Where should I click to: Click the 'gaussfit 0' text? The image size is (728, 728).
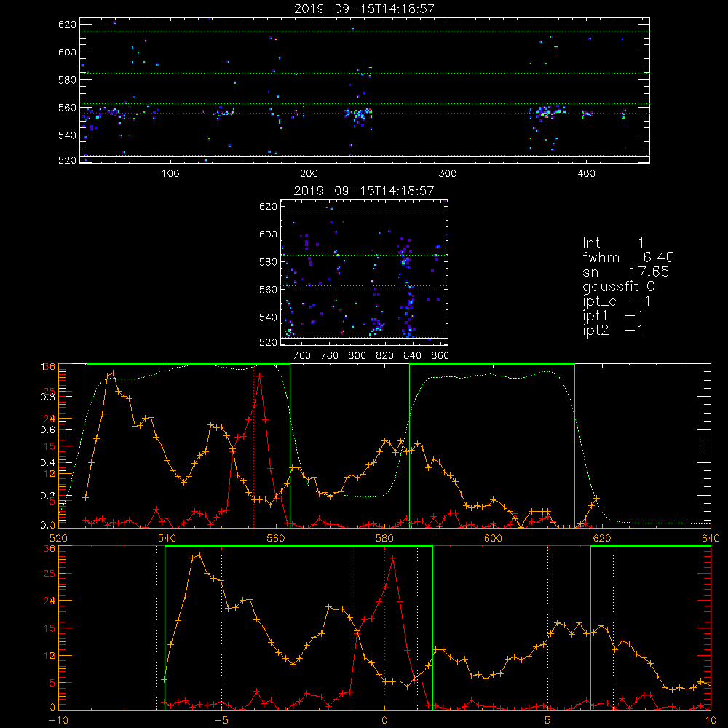619,287
